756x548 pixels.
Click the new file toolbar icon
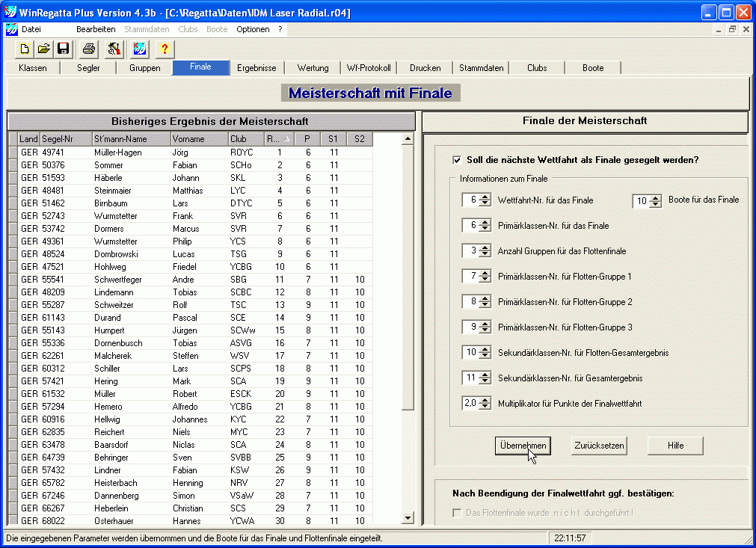pos(25,49)
